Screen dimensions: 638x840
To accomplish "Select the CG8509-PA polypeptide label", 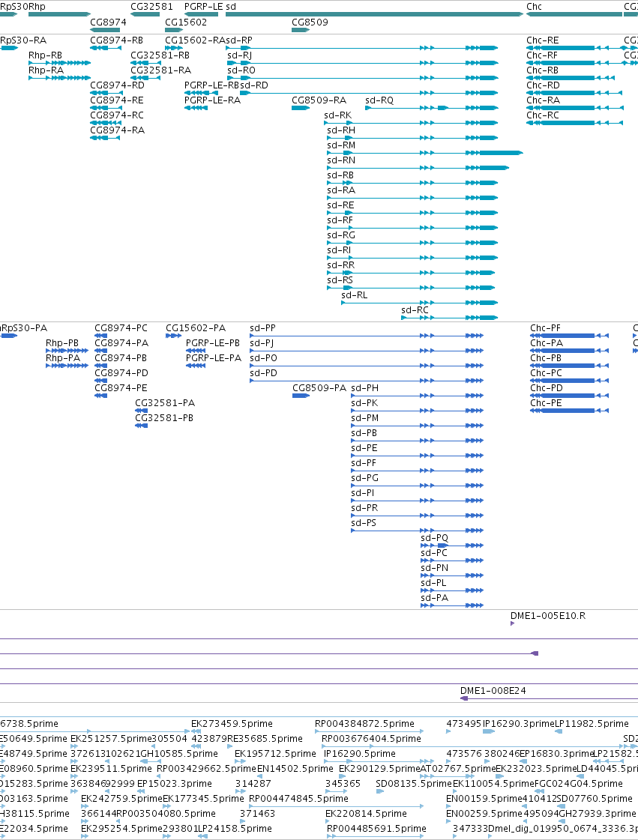I will (x=319, y=388).
